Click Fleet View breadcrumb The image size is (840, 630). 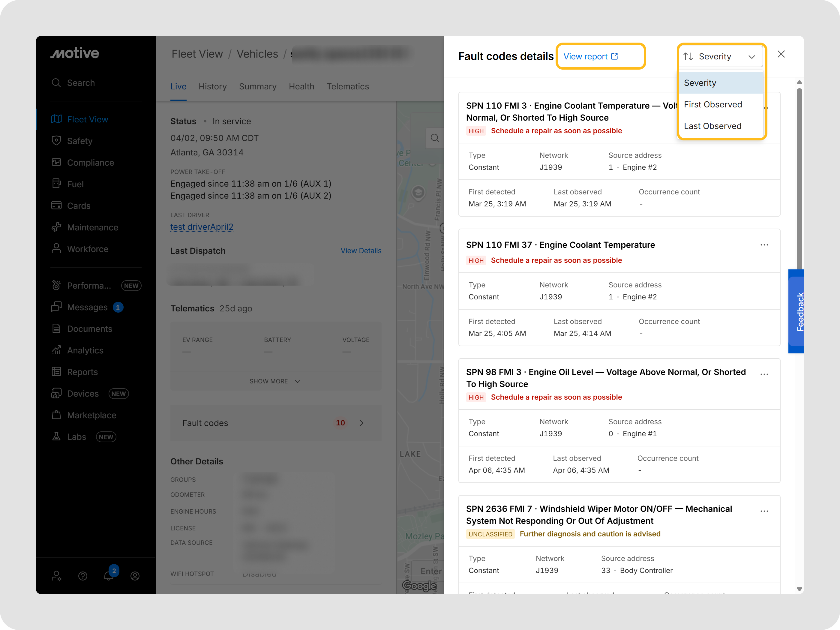197,54
